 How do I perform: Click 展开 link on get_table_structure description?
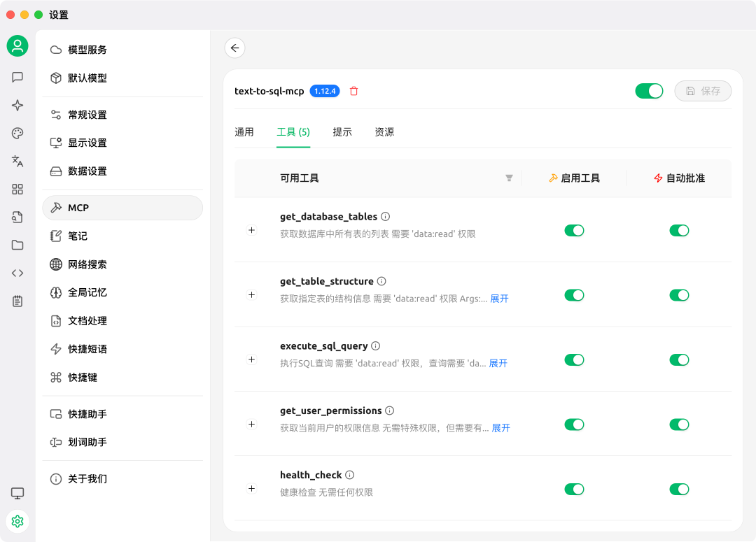(x=499, y=298)
